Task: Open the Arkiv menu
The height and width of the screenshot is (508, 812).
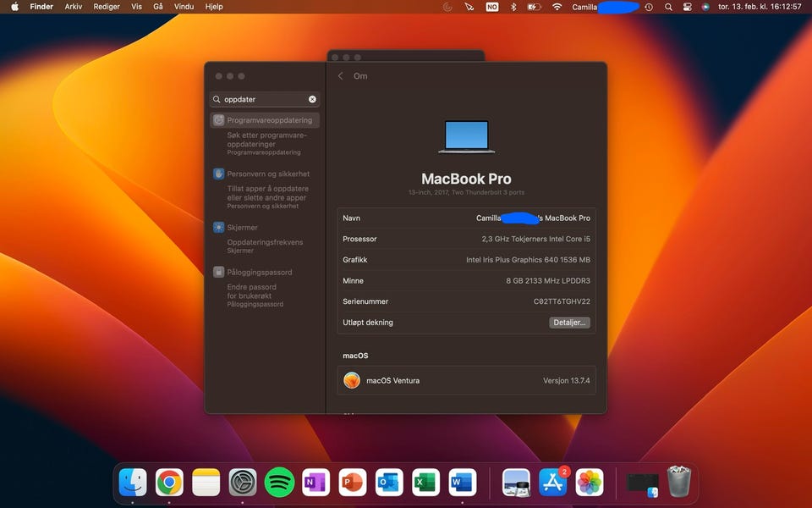Action: pos(74,7)
